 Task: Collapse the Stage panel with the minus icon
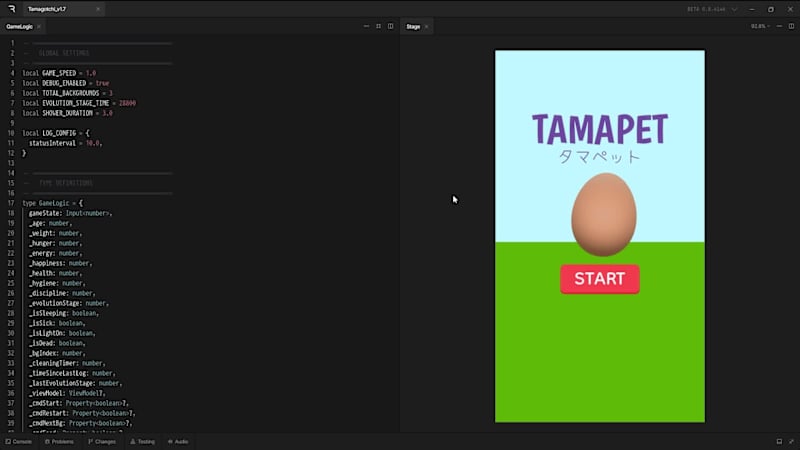pyautogui.click(x=779, y=26)
